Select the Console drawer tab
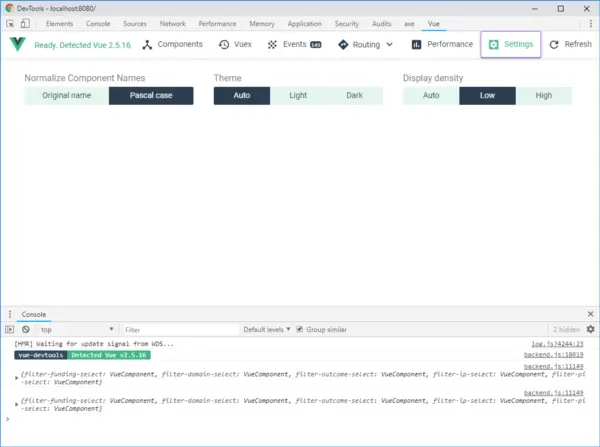Image resolution: width=600 pixels, height=447 pixels. 34,314
